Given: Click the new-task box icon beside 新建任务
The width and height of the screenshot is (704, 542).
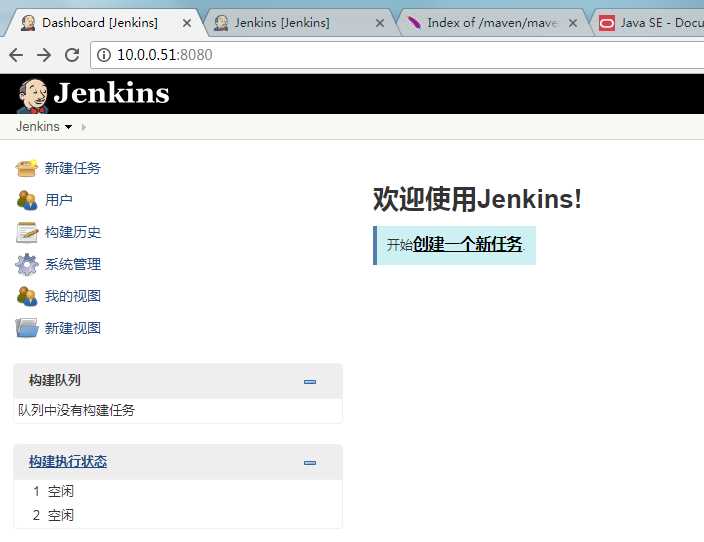Looking at the screenshot, I should 26,168.
